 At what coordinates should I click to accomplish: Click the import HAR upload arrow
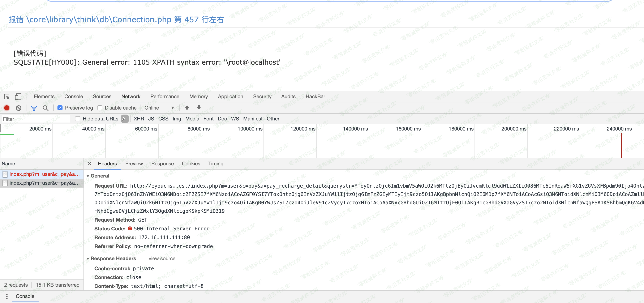tap(187, 108)
